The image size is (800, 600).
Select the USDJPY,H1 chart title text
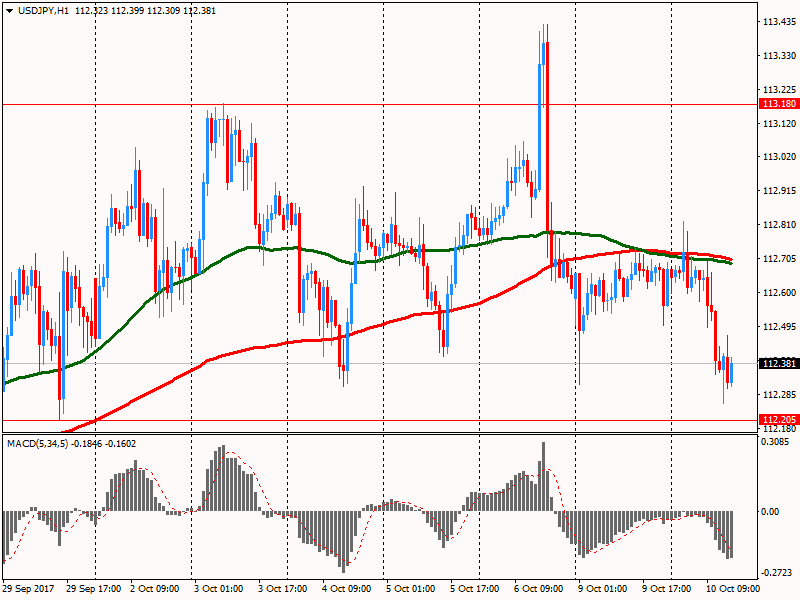pos(43,11)
